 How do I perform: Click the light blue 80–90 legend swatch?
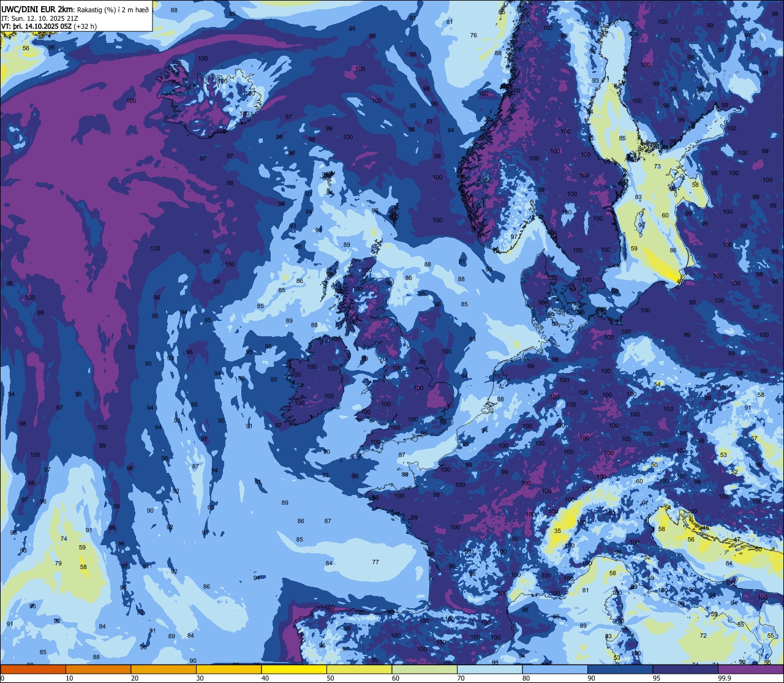pos(554,669)
